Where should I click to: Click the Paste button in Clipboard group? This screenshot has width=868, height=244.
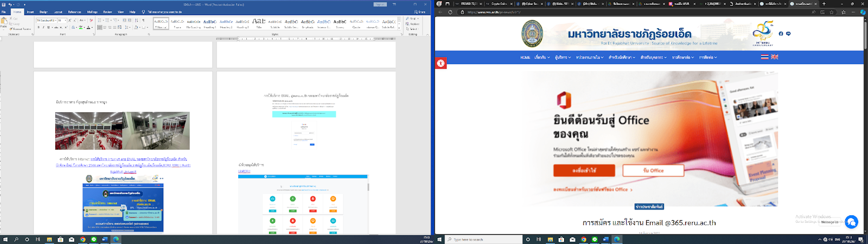4,23
